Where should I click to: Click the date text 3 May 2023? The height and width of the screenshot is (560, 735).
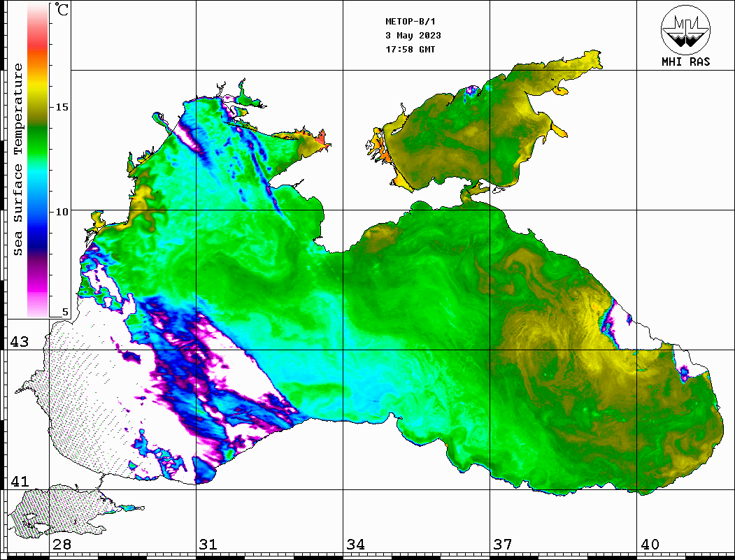[413, 36]
